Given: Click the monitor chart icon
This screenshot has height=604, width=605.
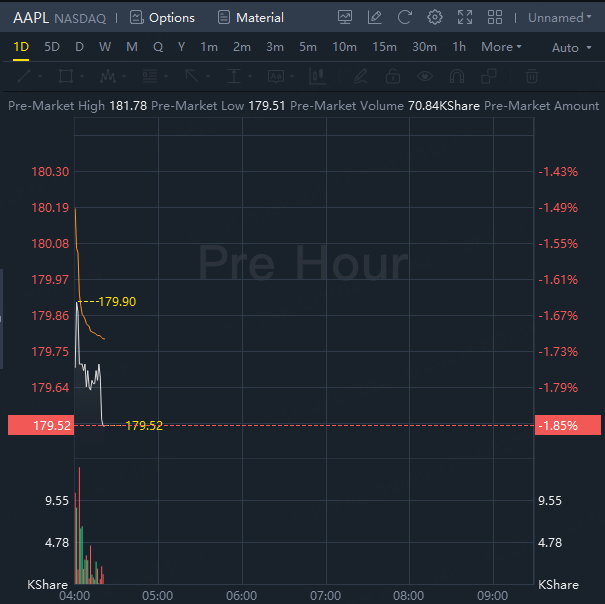Looking at the screenshot, I should [x=345, y=17].
